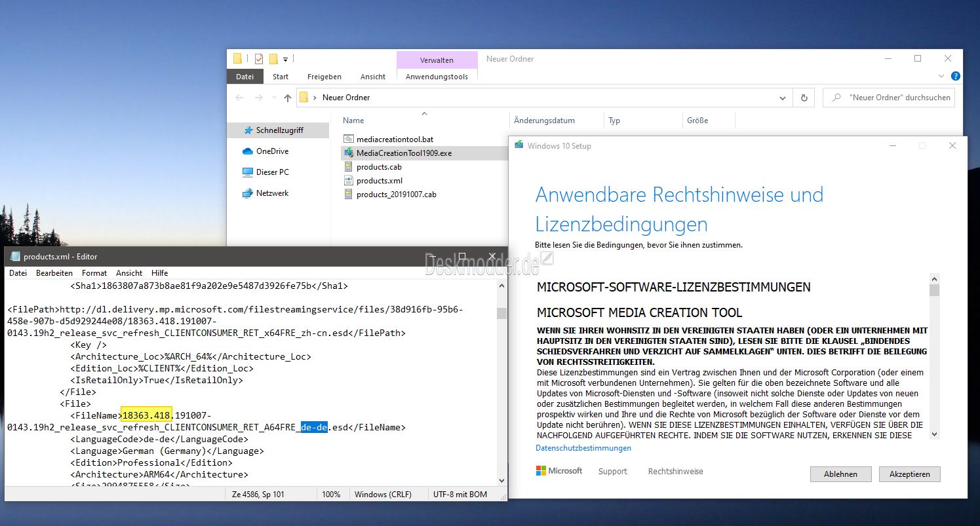
Task: Open the Anwendungstools ribbon tab
Action: tap(437, 77)
